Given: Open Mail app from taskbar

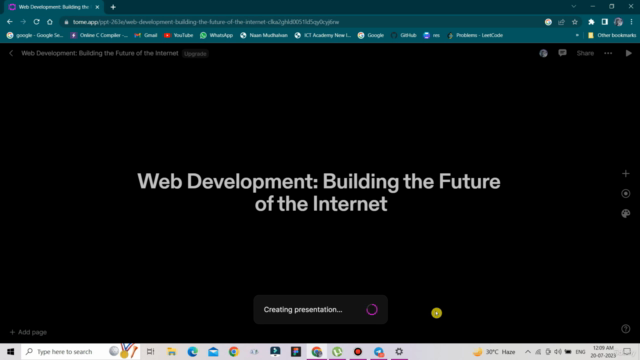Looking at the screenshot, I should coord(213,351).
